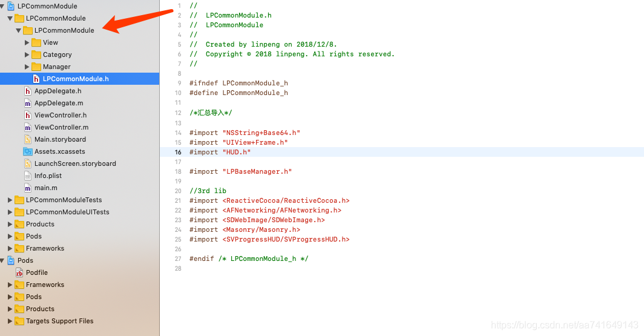Expand the Manager folder
The image size is (644, 336).
[x=27, y=67]
